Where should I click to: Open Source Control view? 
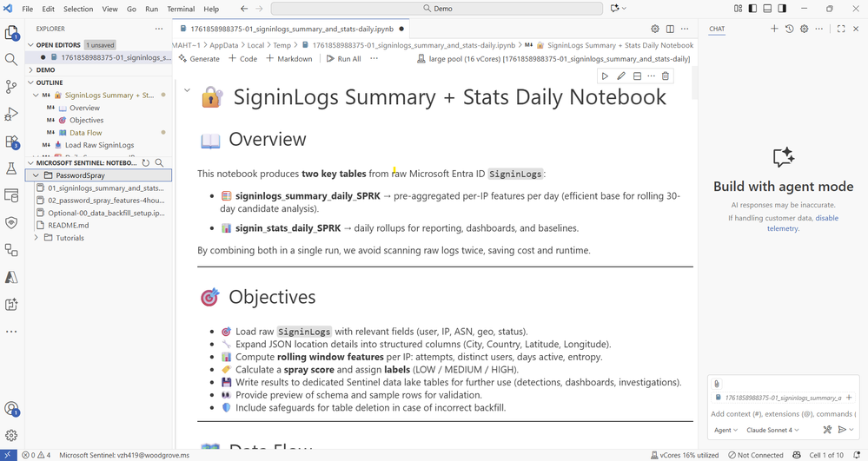pos(11,86)
